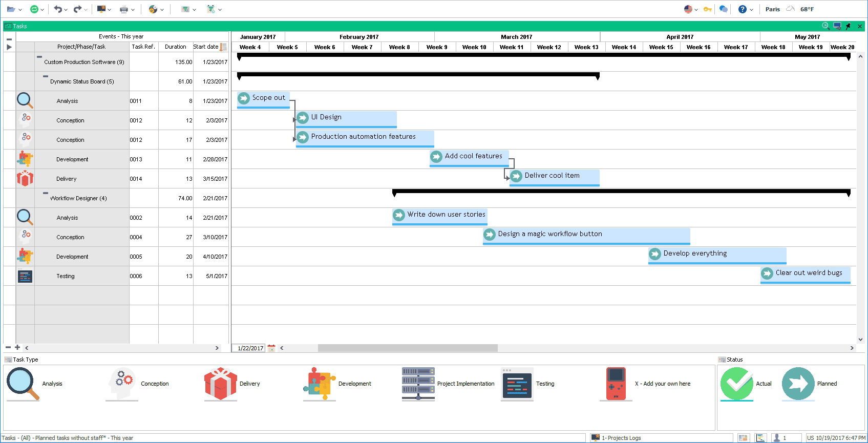The image size is (868, 443).
Task: Click the Gantt chart icon in status bar
Action: [x=760, y=438]
